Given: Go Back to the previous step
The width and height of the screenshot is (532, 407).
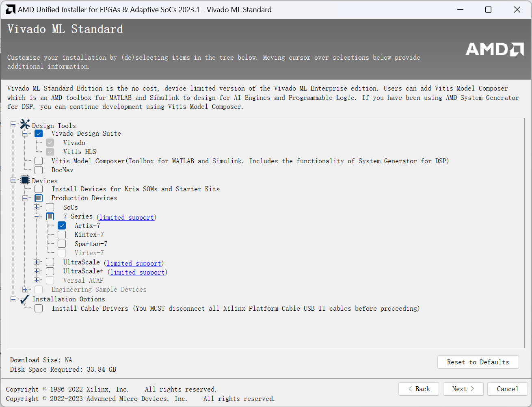Looking at the screenshot, I should 419,389.
